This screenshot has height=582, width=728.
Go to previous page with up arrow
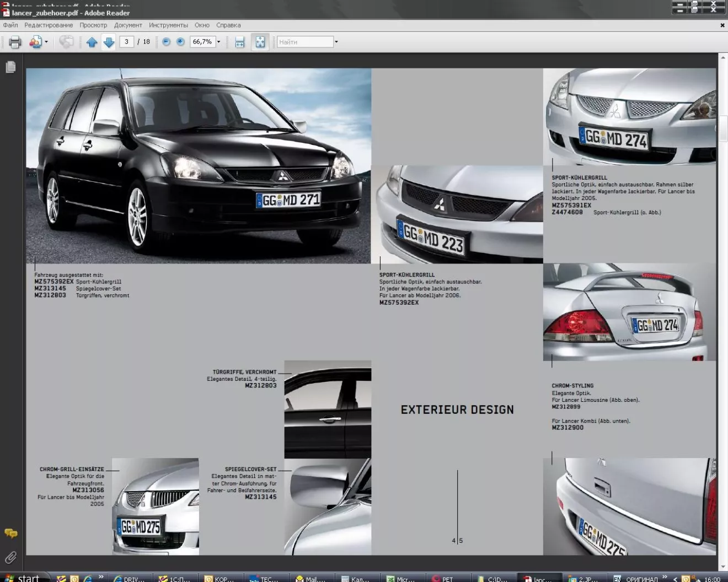point(92,42)
